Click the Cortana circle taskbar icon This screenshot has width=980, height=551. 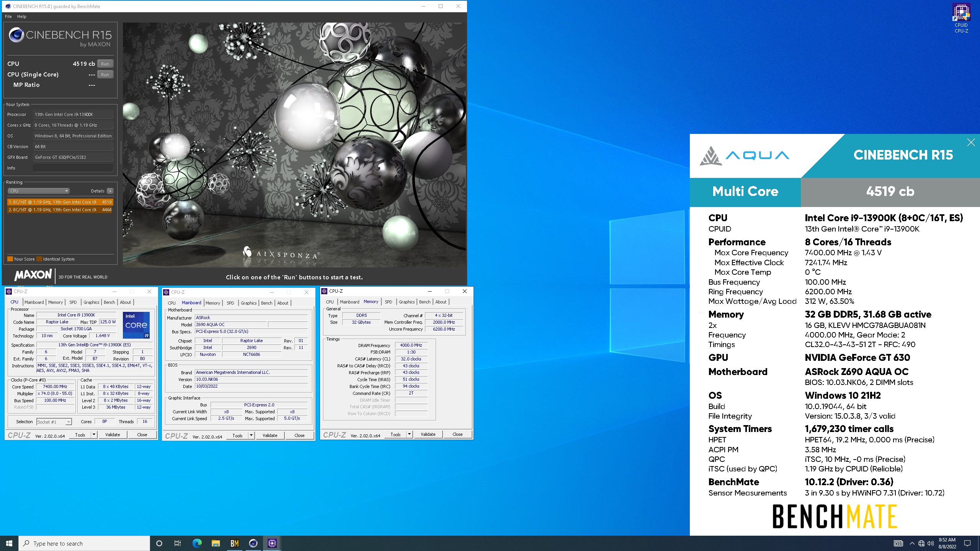click(x=159, y=543)
